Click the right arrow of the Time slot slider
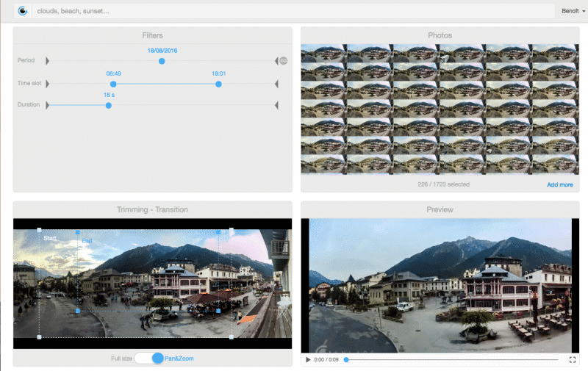Viewport: 588px width, 371px height. [276, 84]
